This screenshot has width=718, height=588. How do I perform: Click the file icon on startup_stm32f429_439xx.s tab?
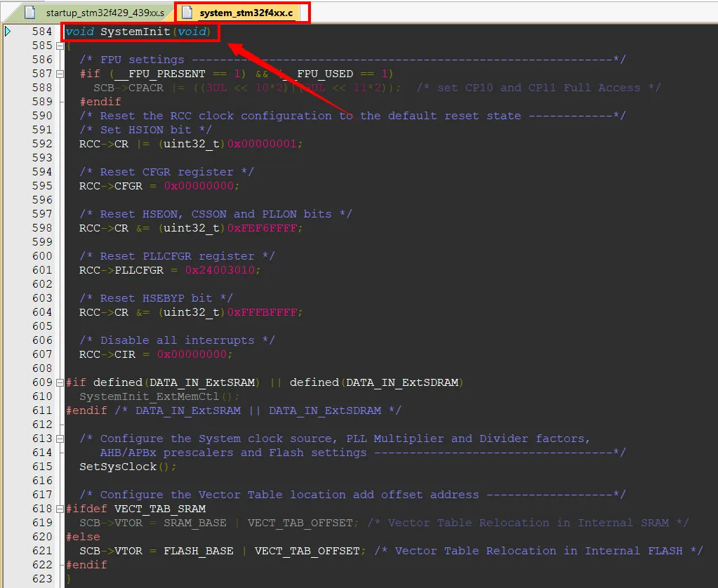[30, 13]
